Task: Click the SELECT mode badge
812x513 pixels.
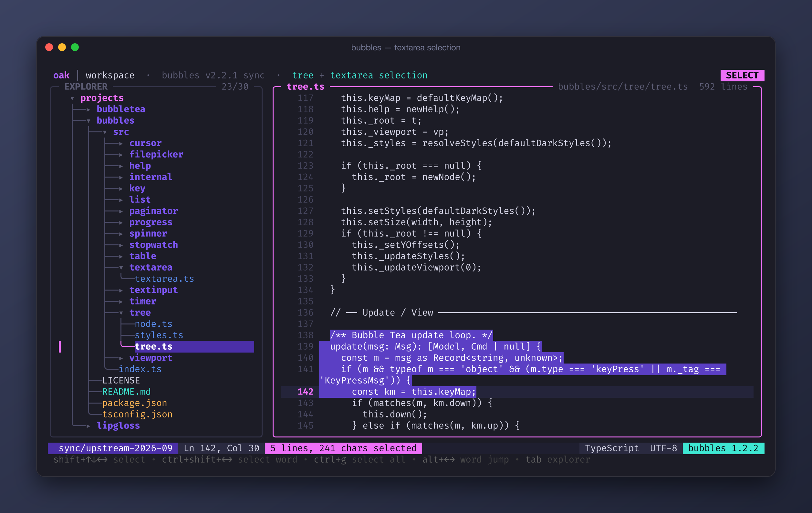Action: pos(742,75)
